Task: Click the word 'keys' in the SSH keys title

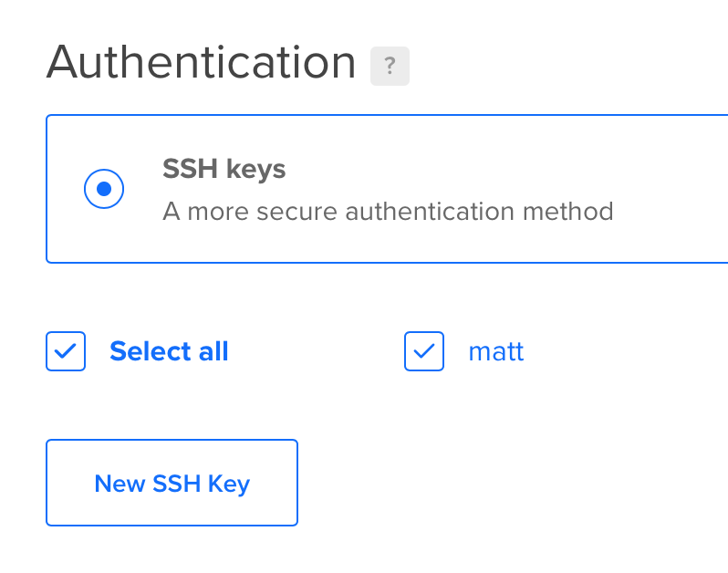Action: coord(255,170)
